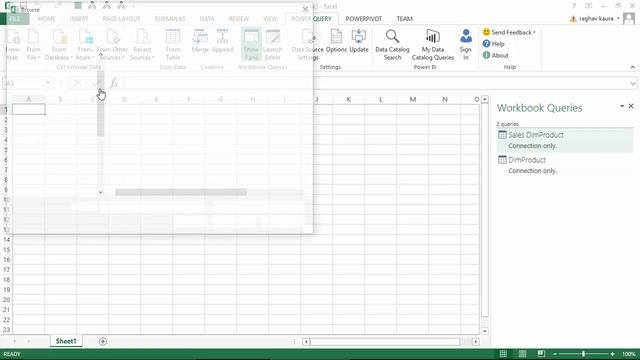Screen dimensions: 640x360
Task: Click the READY status text
Action: 12,354
